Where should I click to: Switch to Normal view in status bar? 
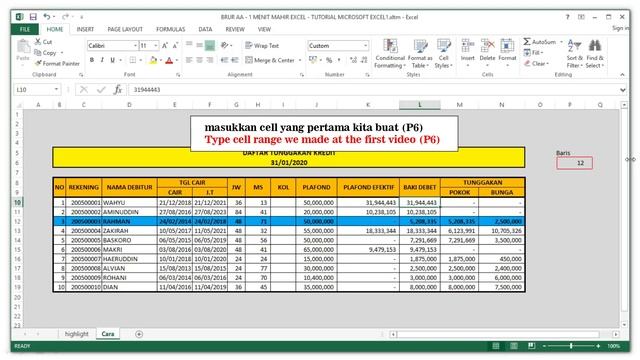496,346
